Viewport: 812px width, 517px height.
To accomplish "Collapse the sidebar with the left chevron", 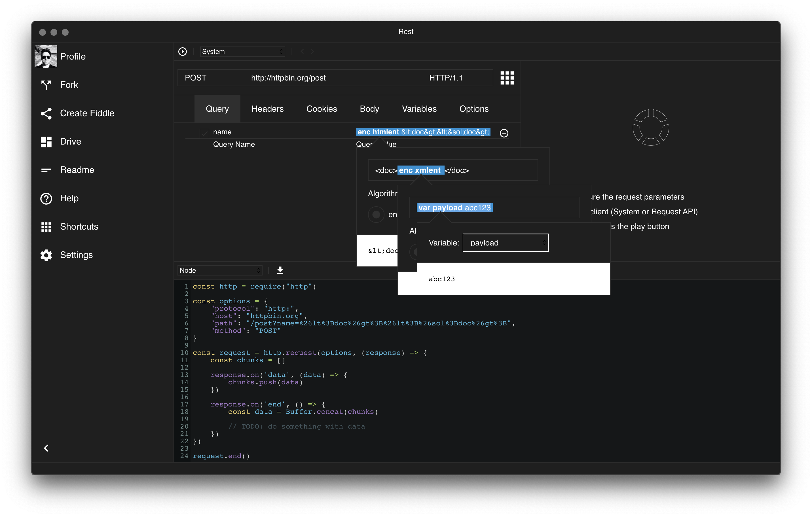I will tap(46, 448).
